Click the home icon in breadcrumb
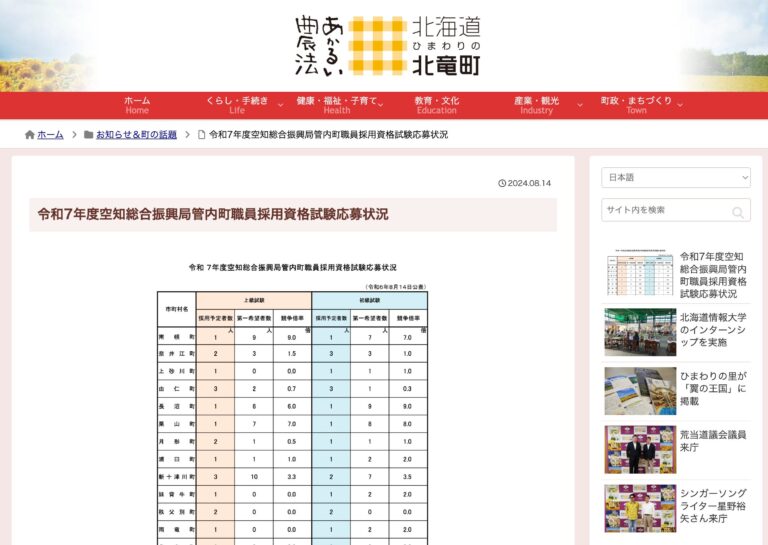The height and width of the screenshot is (545, 768). coord(30,135)
